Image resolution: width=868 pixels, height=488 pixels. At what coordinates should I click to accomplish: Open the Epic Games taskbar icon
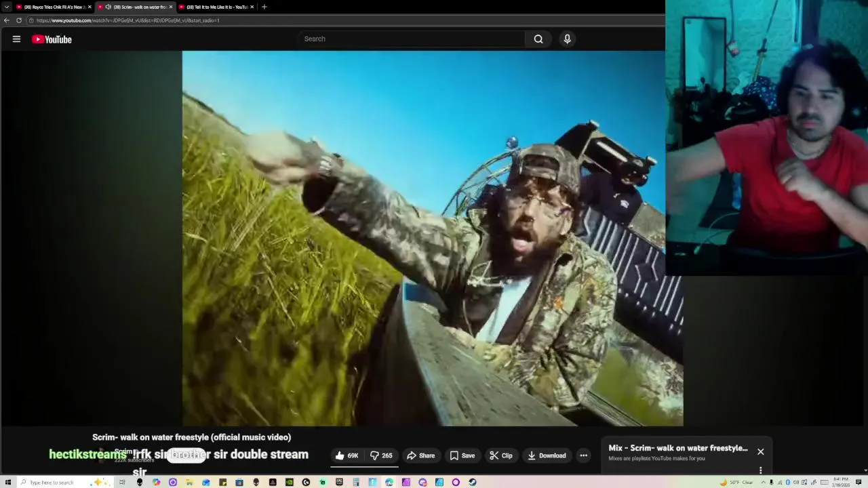(x=339, y=482)
